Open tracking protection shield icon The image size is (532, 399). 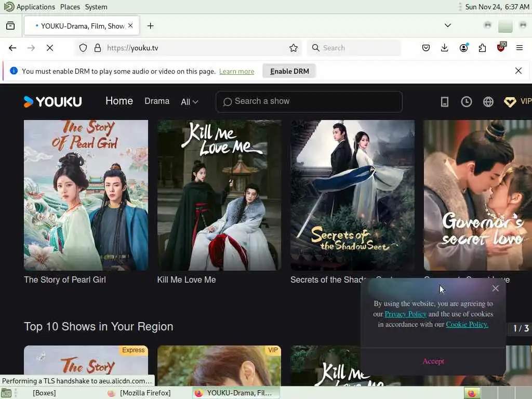[x=83, y=48]
